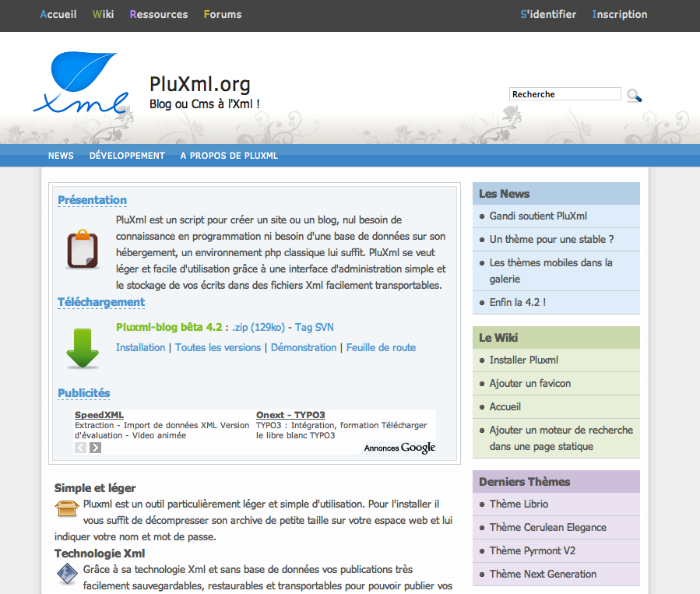Image resolution: width=700 pixels, height=594 pixels.
Task: Click the Derniers Thèmes sidebar header
Action: coord(556,482)
